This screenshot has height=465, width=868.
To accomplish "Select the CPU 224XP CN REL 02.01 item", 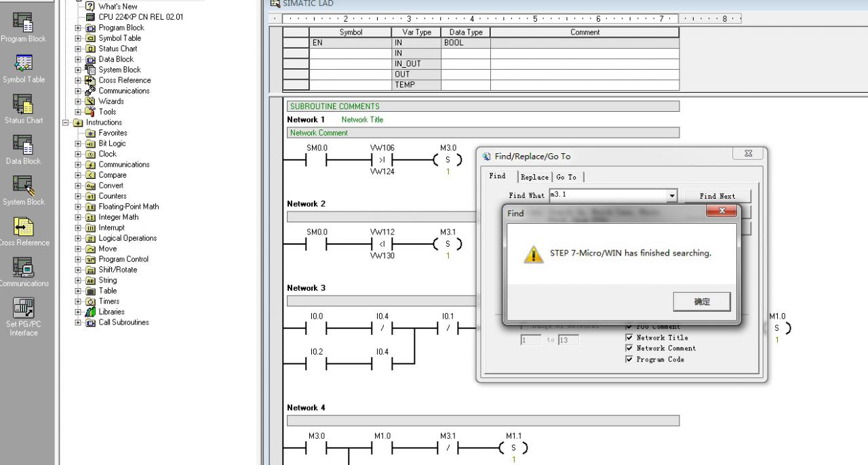I will [140, 17].
